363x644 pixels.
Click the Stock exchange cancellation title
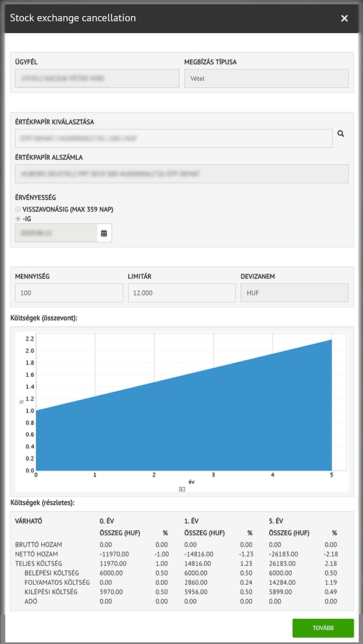coord(73,18)
